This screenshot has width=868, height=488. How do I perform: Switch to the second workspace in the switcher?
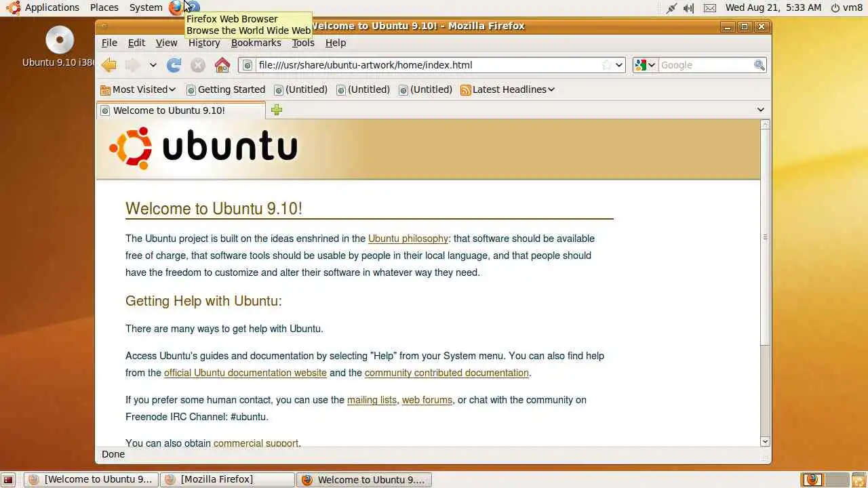point(836,480)
